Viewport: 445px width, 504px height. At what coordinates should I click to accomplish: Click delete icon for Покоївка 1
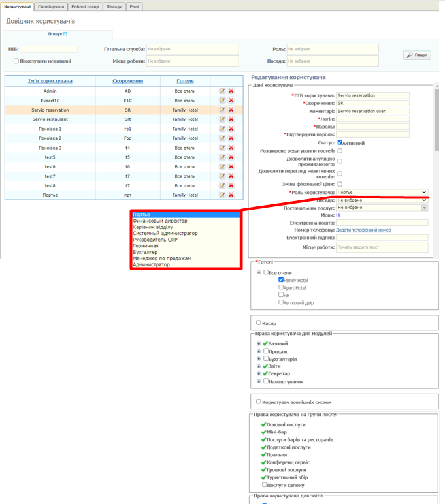coord(231,129)
